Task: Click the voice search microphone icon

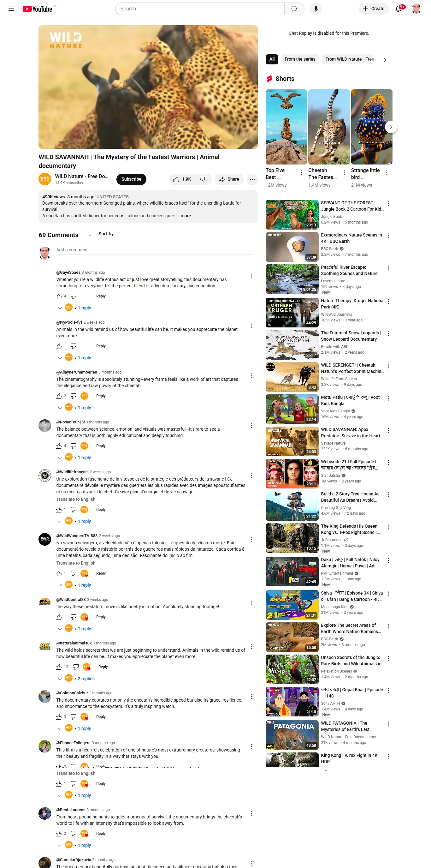Action: (315, 9)
